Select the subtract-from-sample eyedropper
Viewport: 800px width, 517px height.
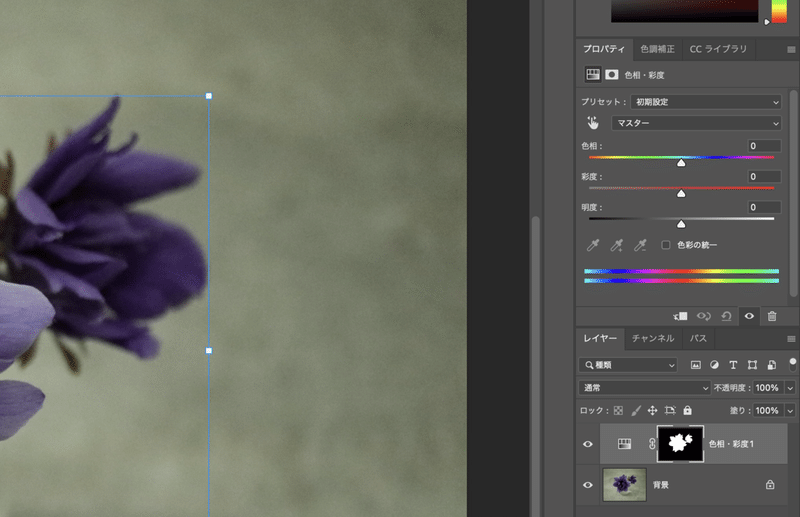640,245
